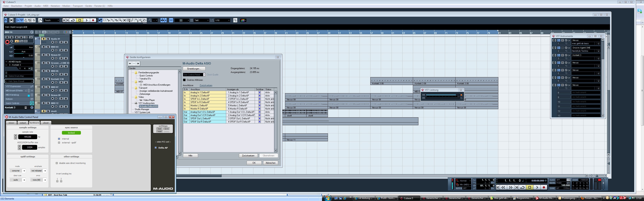The image size is (644, 201).
Task: Switch to the mixer tab in Delta Control Panel
Action: (11, 123)
